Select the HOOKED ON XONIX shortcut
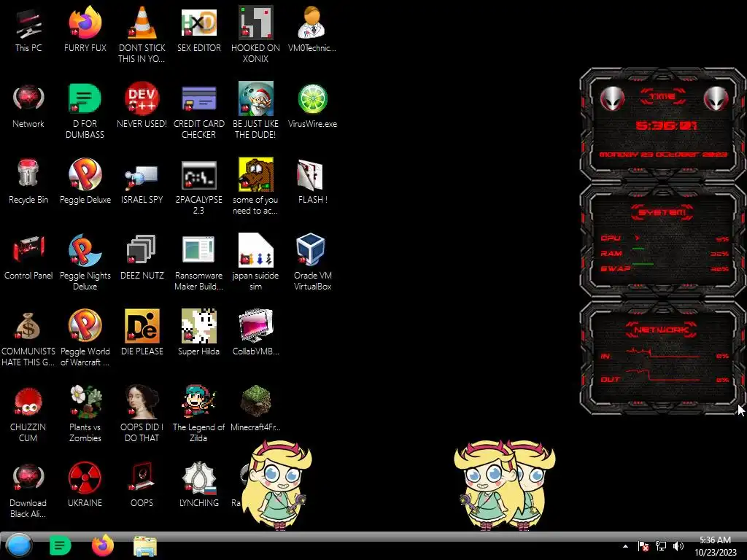This screenshot has width=747, height=560. 255,34
